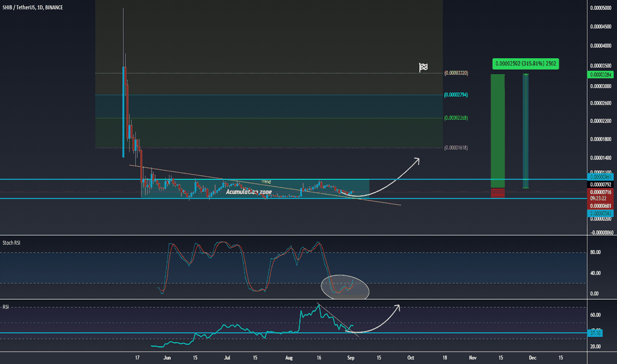Click the blue 37.10 RSI value tag
Image resolution: width=617 pixels, height=364 pixels.
(594, 334)
